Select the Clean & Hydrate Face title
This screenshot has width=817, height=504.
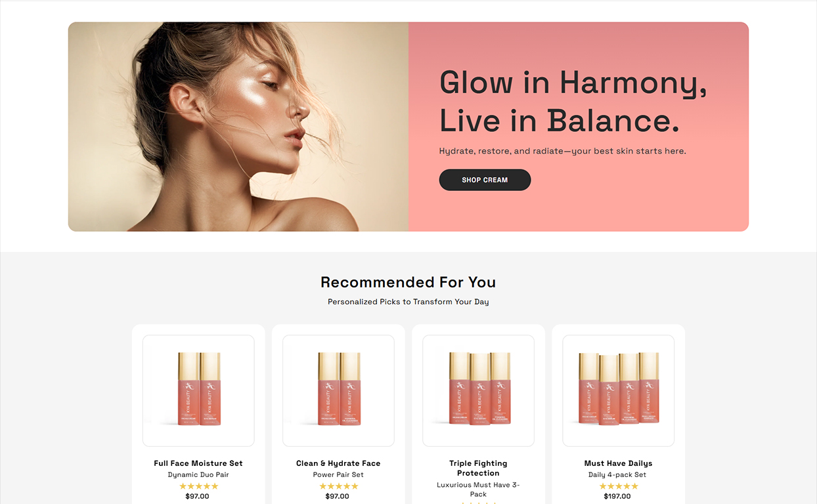pyautogui.click(x=338, y=463)
